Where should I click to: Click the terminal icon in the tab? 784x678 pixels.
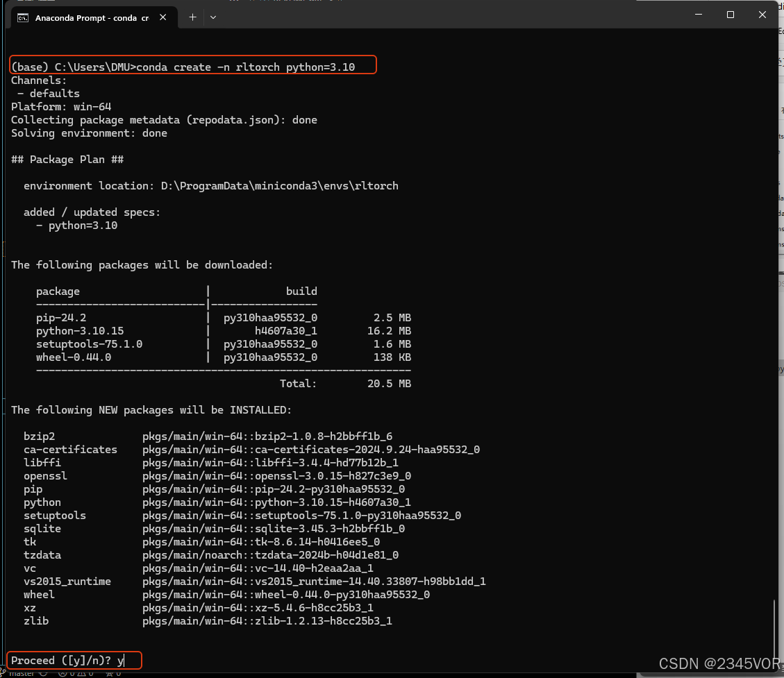point(23,18)
